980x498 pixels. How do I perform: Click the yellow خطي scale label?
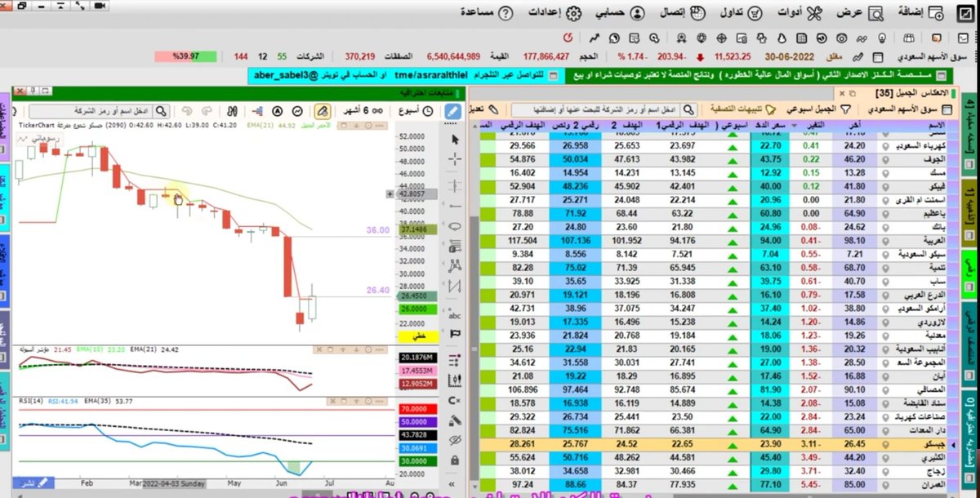419,336
